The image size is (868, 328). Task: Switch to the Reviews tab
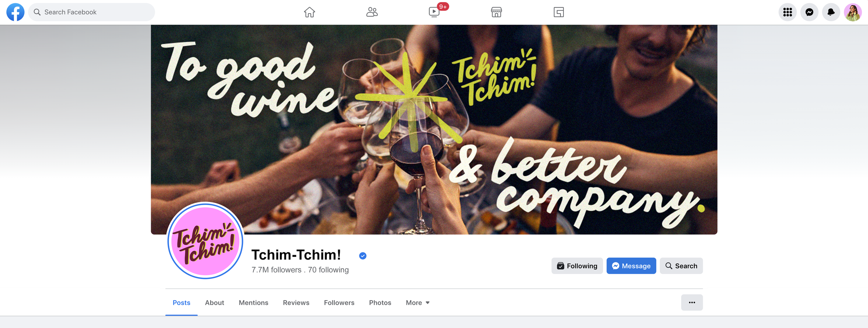(x=296, y=303)
